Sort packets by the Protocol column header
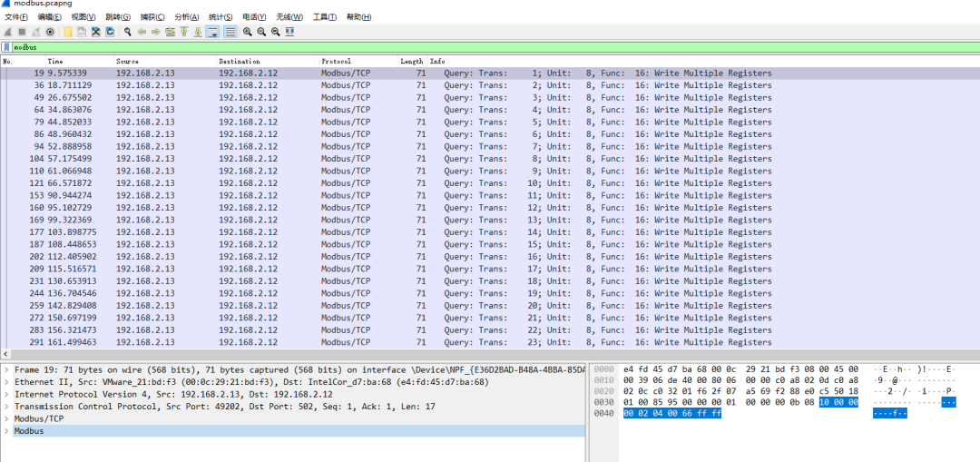The width and height of the screenshot is (980, 462). [336, 61]
